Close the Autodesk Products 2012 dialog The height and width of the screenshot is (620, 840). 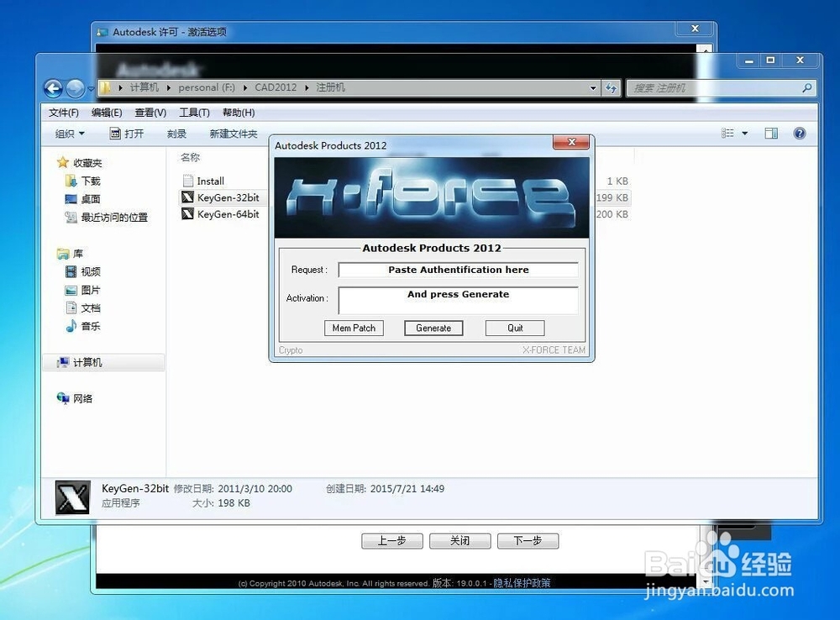click(571, 142)
